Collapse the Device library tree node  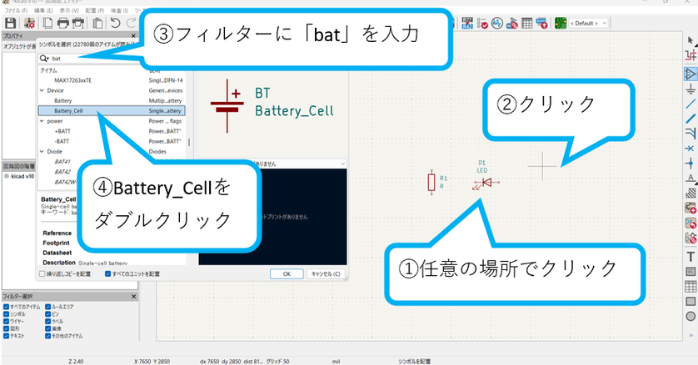[x=42, y=90]
